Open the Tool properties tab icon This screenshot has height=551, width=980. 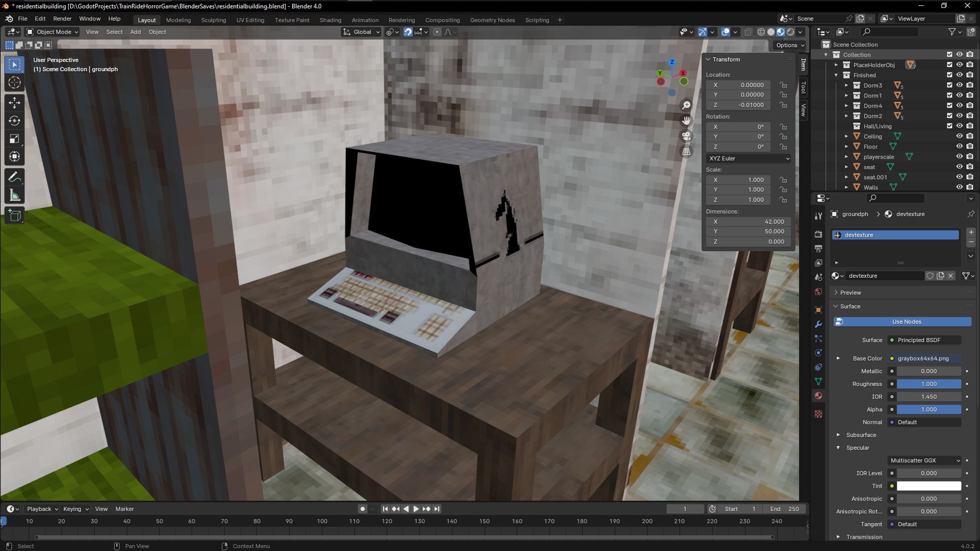pyautogui.click(x=818, y=216)
